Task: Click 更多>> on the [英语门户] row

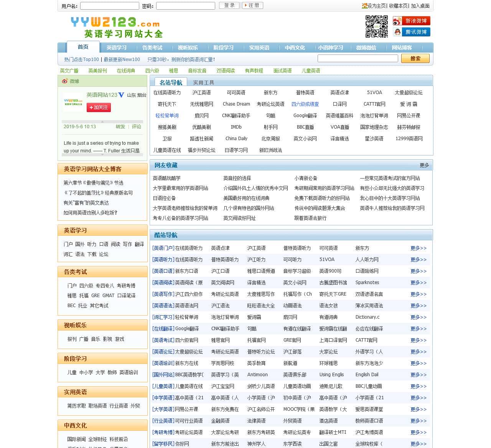Action: pyautogui.click(x=419, y=248)
